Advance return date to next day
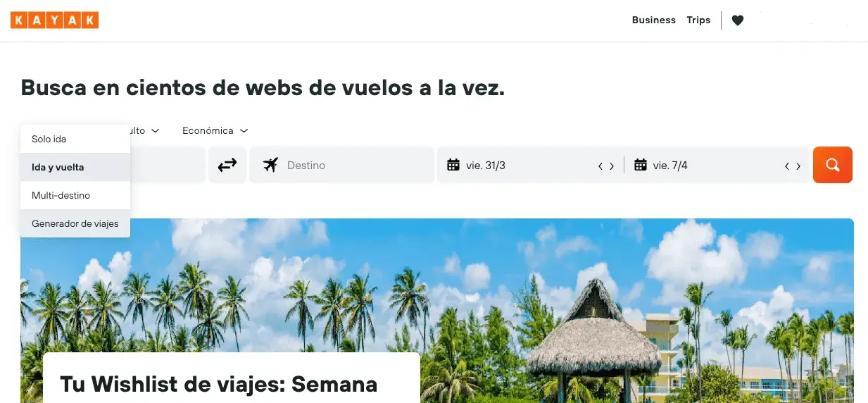Viewport: 868px width, 403px height. pos(798,166)
